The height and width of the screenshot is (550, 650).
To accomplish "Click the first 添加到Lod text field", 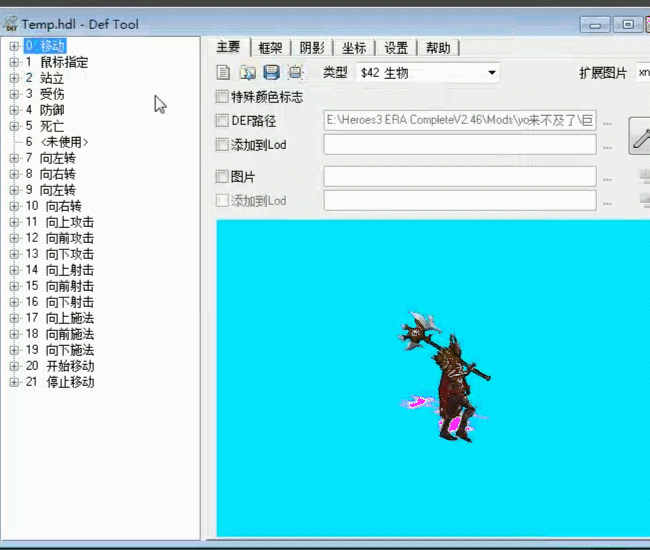I will [x=460, y=144].
